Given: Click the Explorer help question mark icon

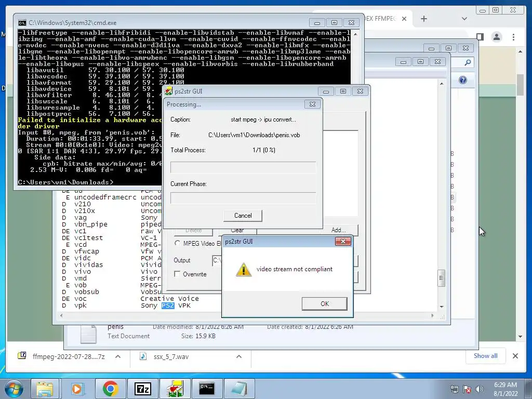Looking at the screenshot, I should click(463, 80).
